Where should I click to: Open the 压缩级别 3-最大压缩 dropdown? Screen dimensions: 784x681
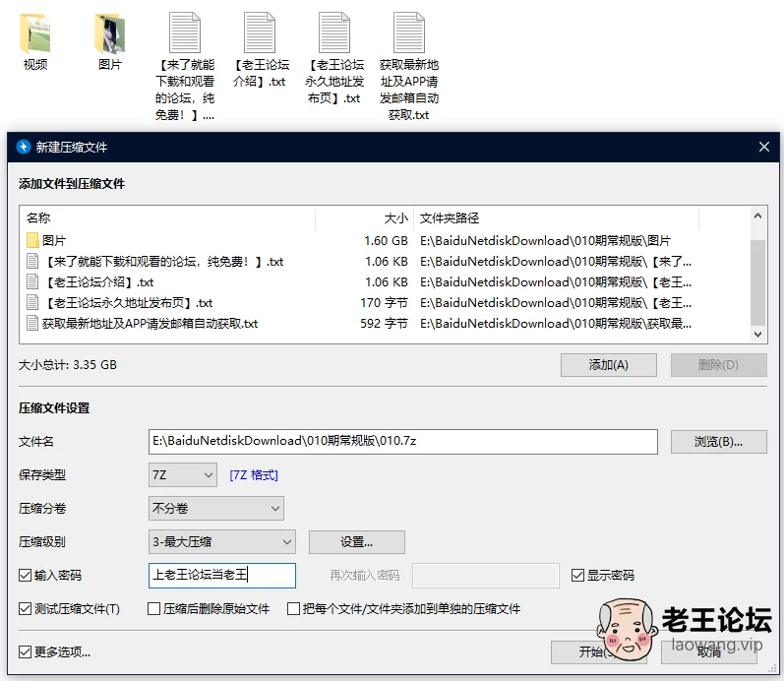pyautogui.click(x=222, y=542)
